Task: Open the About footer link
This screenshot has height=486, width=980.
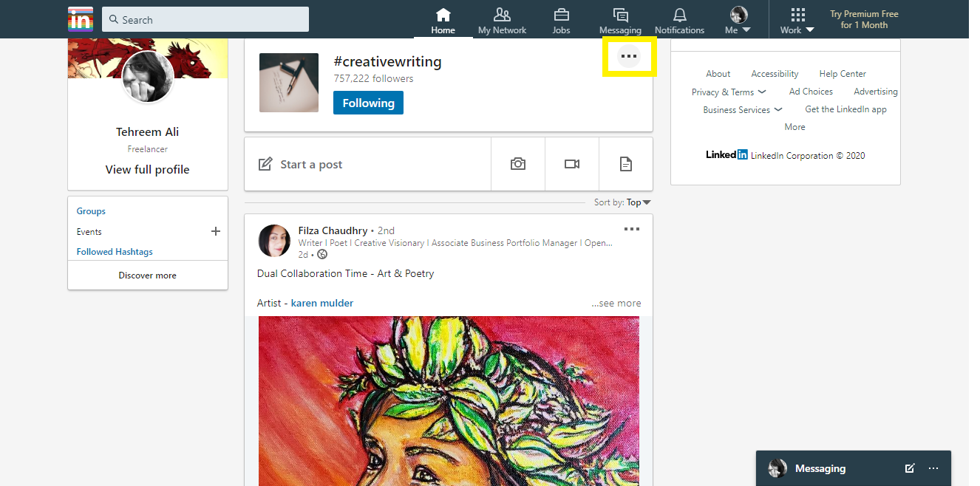Action: [718, 74]
